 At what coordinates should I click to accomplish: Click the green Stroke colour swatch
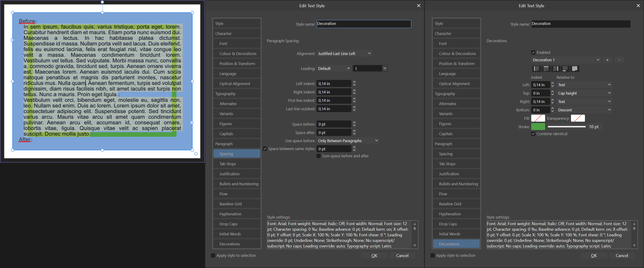[538, 127]
